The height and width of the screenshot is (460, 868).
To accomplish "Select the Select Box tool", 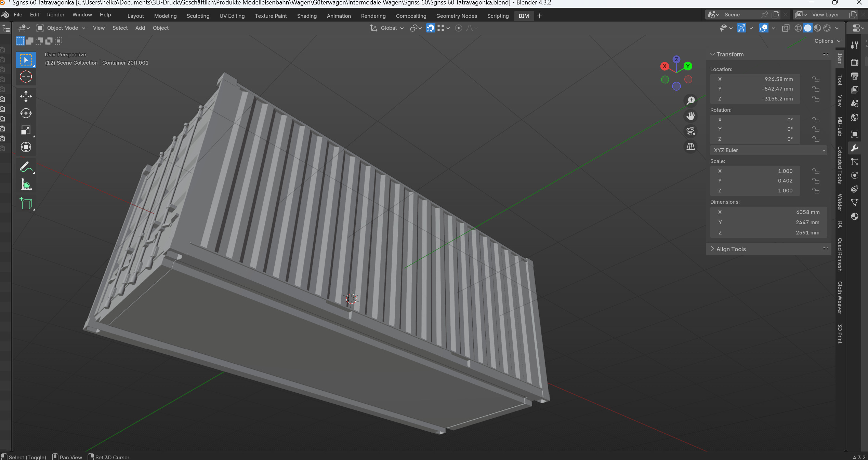I will tap(26, 60).
